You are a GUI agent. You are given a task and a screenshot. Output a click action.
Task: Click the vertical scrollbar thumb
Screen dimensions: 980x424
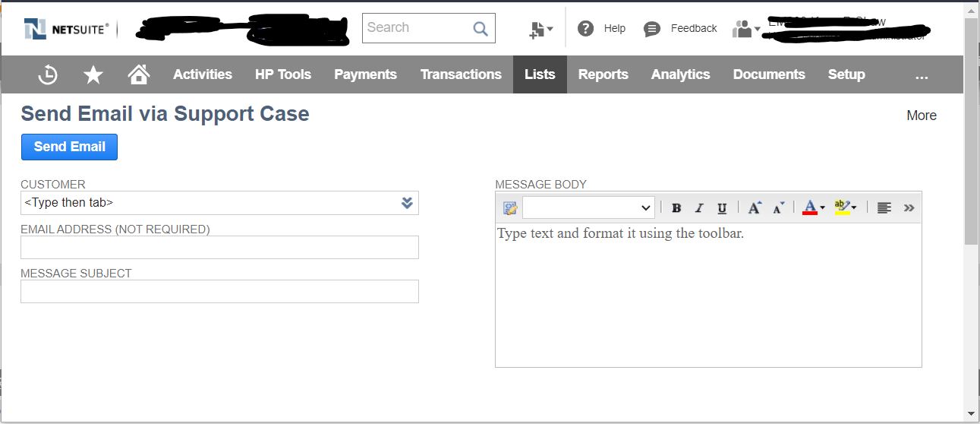click(x=971, y=131)
